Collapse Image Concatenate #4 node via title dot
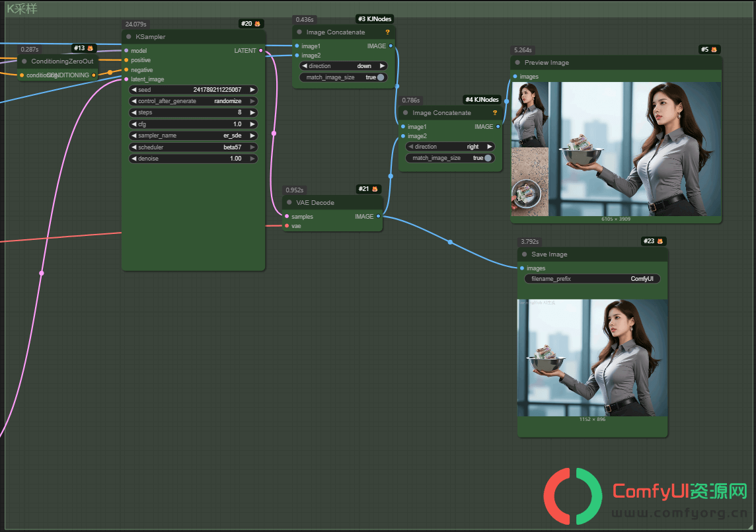Viewport: 756px width, 532px height. [x=406, y=113]
